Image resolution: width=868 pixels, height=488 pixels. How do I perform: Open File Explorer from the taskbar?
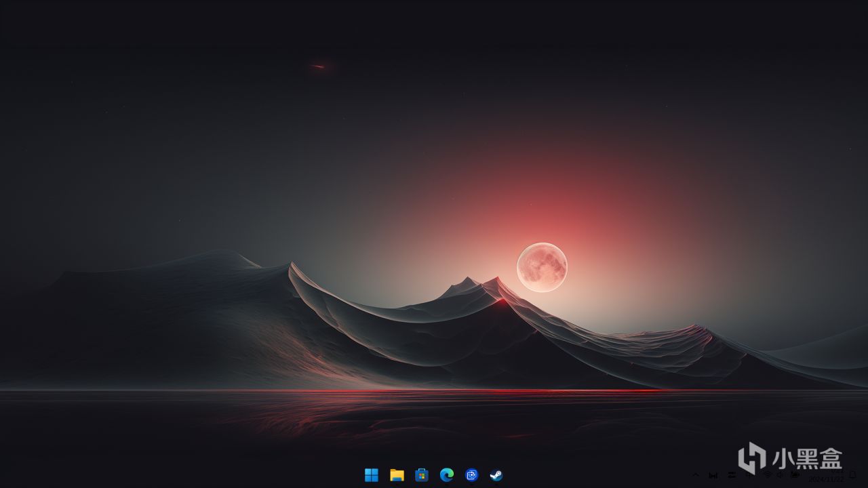(x=397, y=475)
